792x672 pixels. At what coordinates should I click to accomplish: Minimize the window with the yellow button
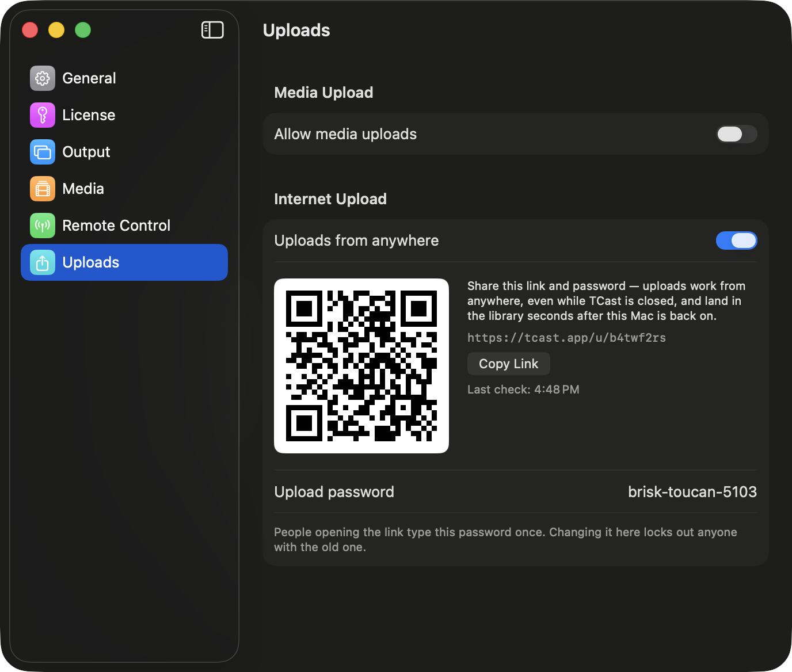click(x=56, y=30)
